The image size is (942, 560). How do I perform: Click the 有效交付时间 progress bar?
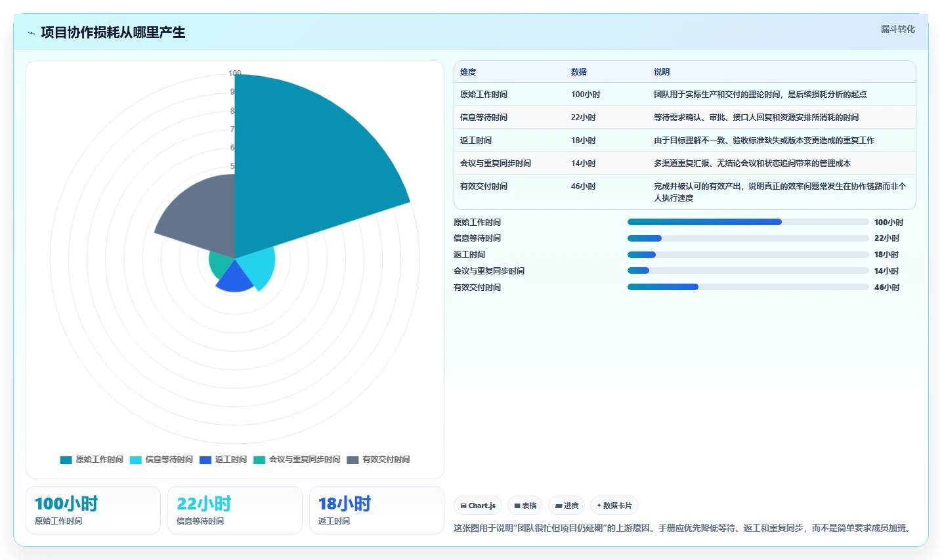pyautogui.click(x=748, y=287)
